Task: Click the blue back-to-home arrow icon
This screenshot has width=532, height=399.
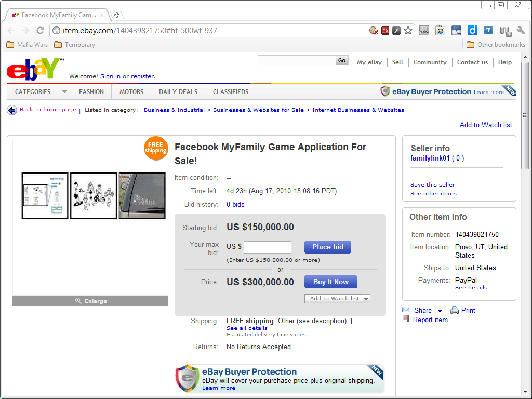Action: pos(12,110)
